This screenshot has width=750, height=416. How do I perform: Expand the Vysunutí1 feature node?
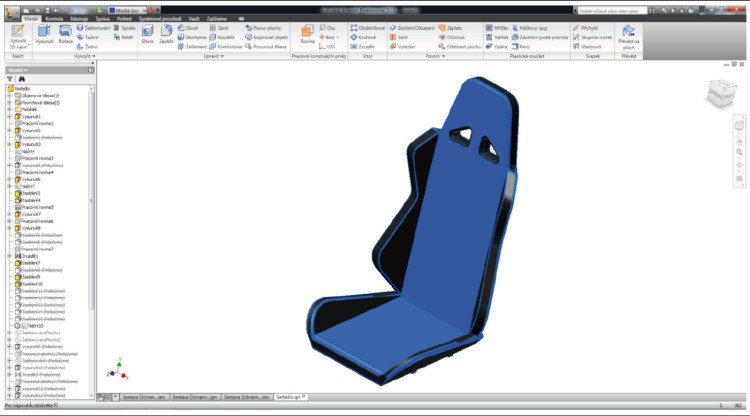pos(9,116)
